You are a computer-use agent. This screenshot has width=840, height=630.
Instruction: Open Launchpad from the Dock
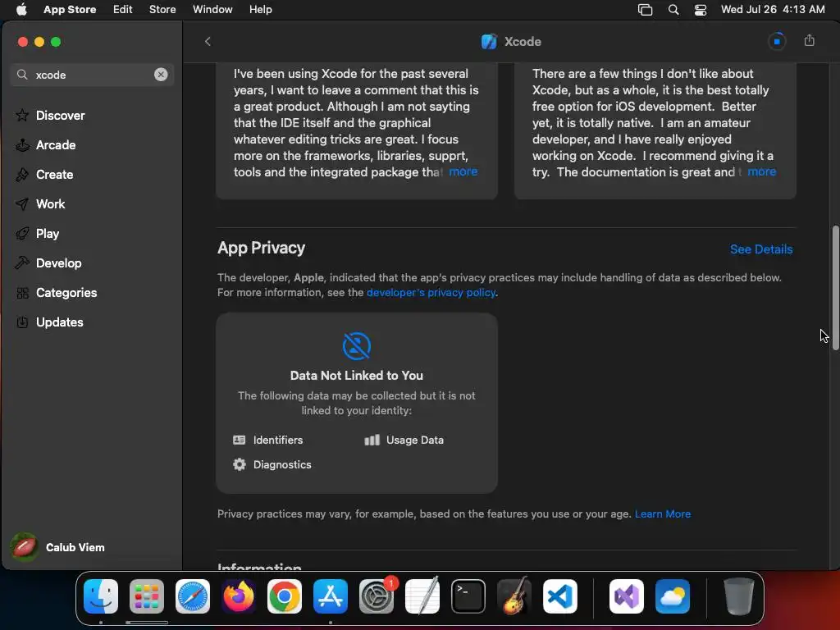pos(147,596)
